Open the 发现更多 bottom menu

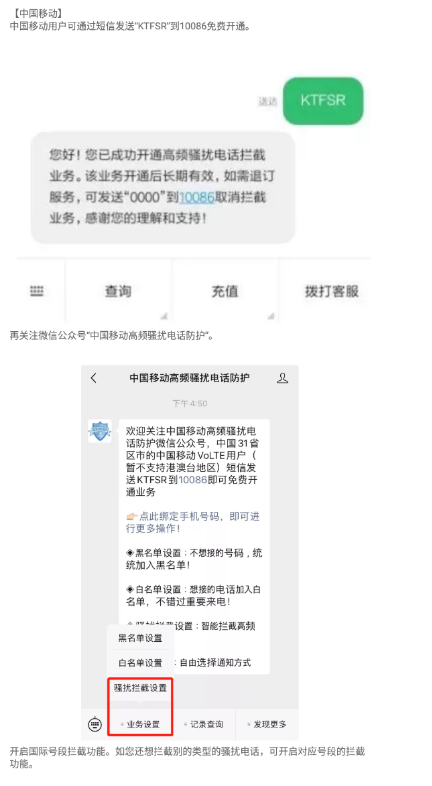point(267,724)
